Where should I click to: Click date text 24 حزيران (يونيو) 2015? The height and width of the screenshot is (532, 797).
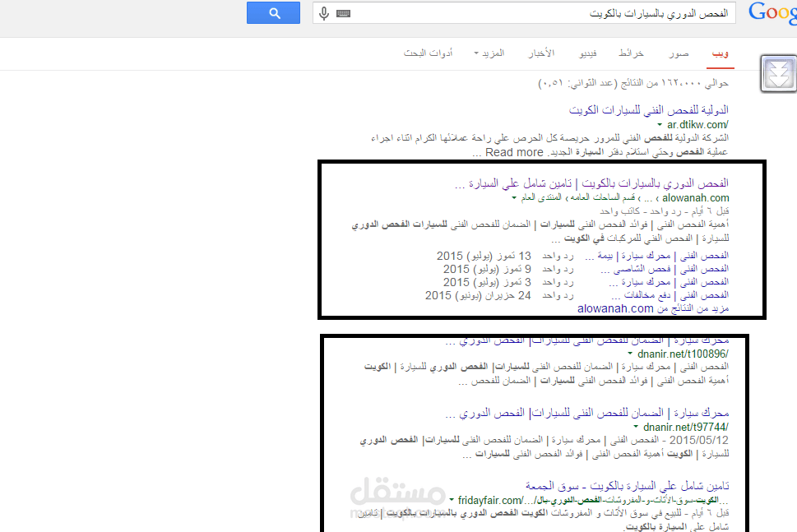(x=478, y=295)
